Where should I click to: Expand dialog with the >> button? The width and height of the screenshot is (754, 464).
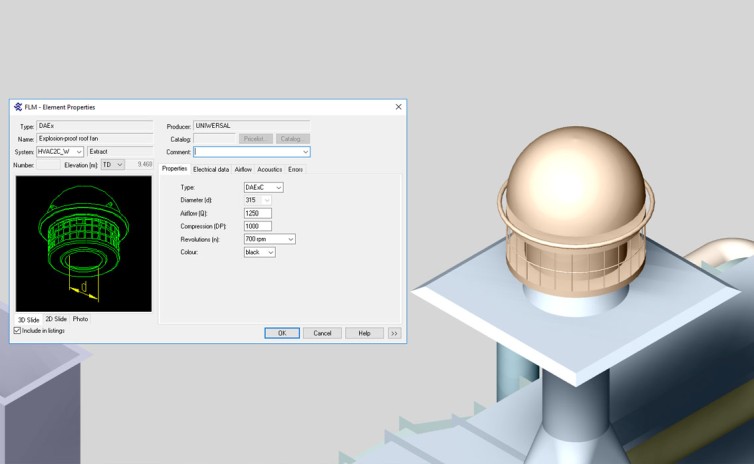pyautogui.click(x=394, y=333)
